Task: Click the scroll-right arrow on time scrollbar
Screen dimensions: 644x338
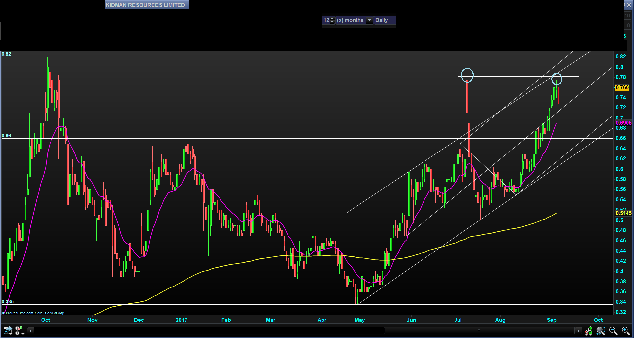Action: [578, 330]
